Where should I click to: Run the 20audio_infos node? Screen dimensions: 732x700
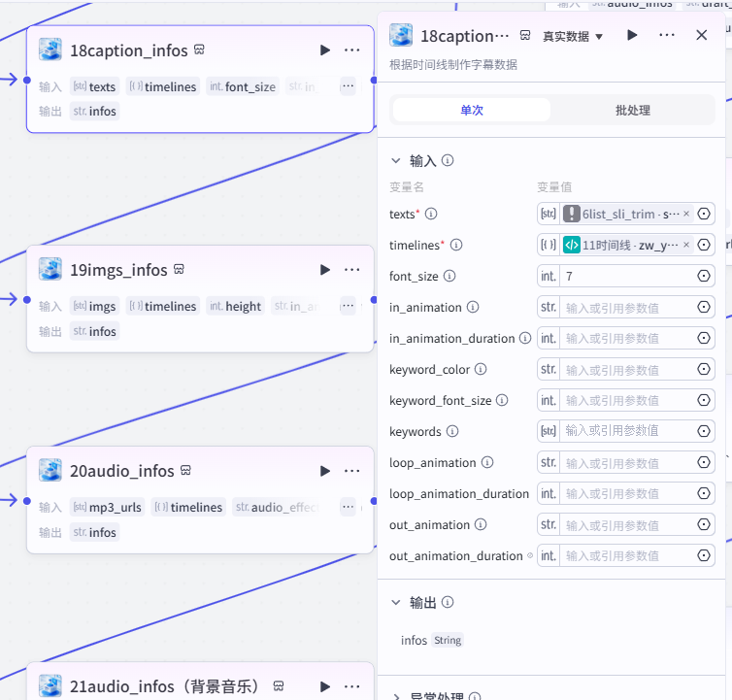325,471
